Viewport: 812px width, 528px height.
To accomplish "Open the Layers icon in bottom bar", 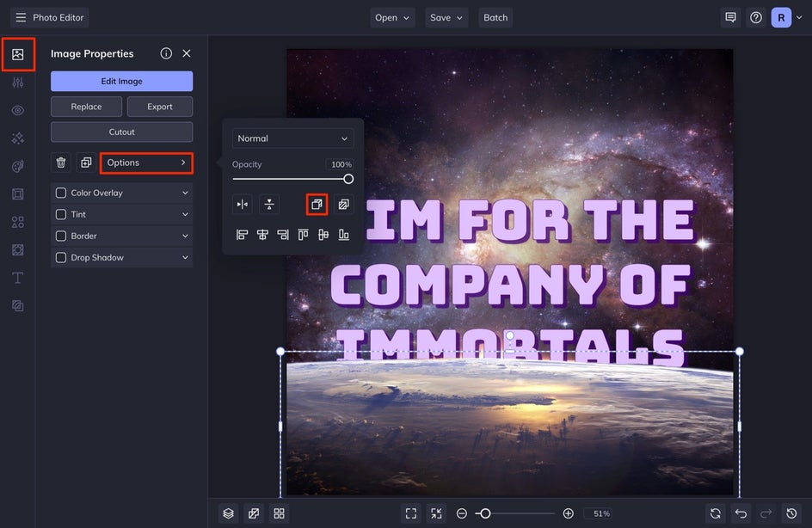I will pyautogui.click(x=228, y=513).
